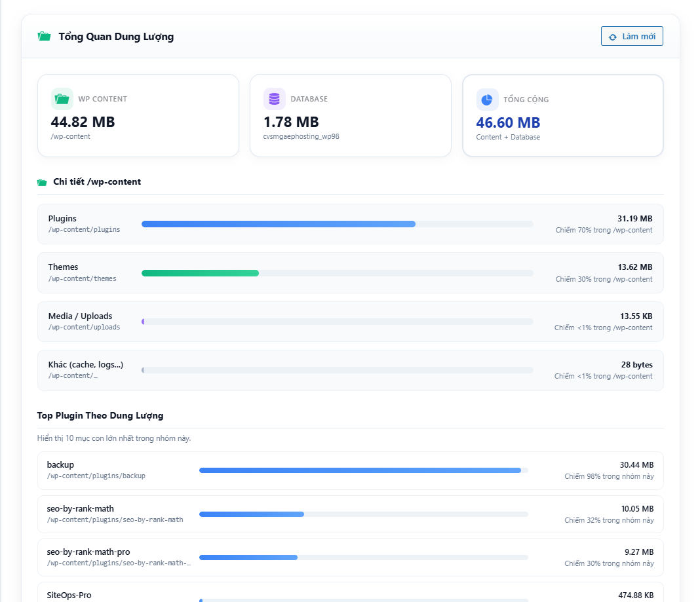Click the backup plugin row

click(x=351, y=470)
